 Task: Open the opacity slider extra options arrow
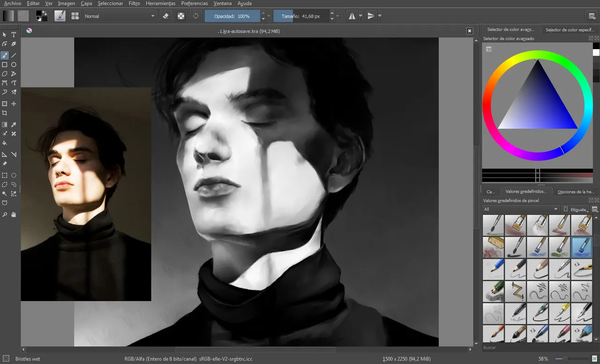click(269, 16)
